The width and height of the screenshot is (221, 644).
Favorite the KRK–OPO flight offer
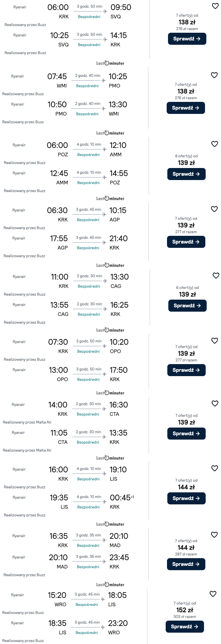(x=215, y=341)
